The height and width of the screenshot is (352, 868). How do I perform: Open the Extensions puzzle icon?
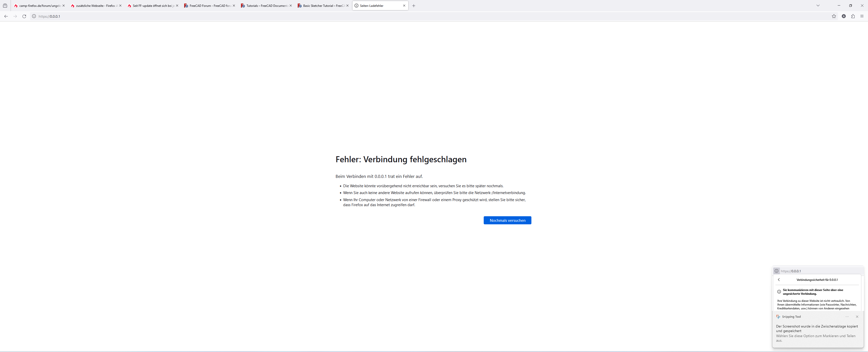tap(853, 16)
